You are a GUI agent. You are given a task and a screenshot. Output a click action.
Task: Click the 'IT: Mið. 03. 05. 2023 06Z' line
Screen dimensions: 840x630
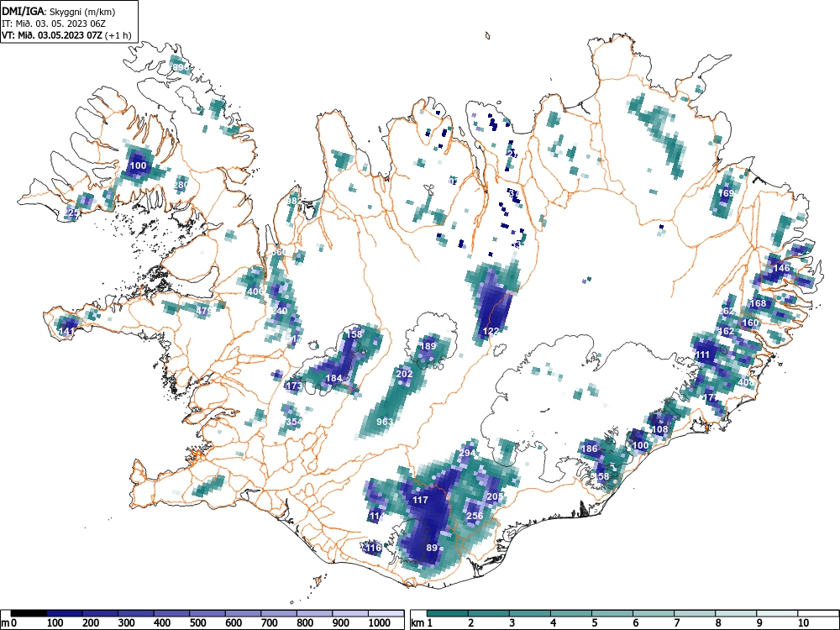point(52,24)
